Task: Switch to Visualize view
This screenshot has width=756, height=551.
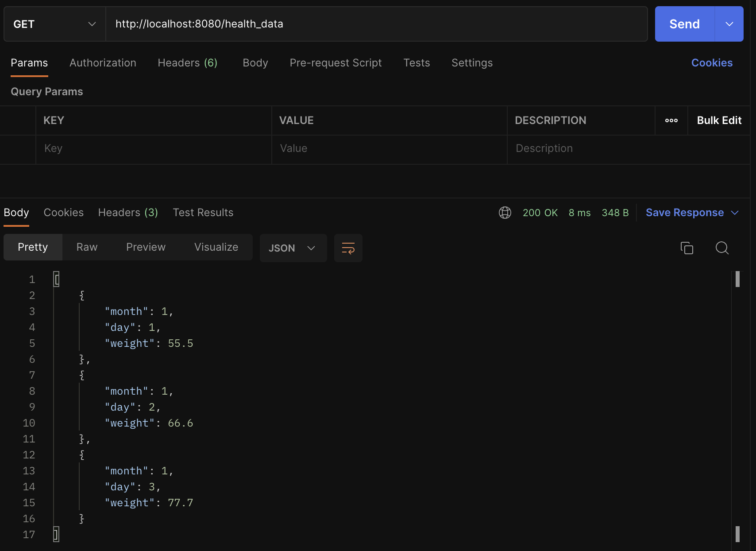Action: [x=216, y=247]
